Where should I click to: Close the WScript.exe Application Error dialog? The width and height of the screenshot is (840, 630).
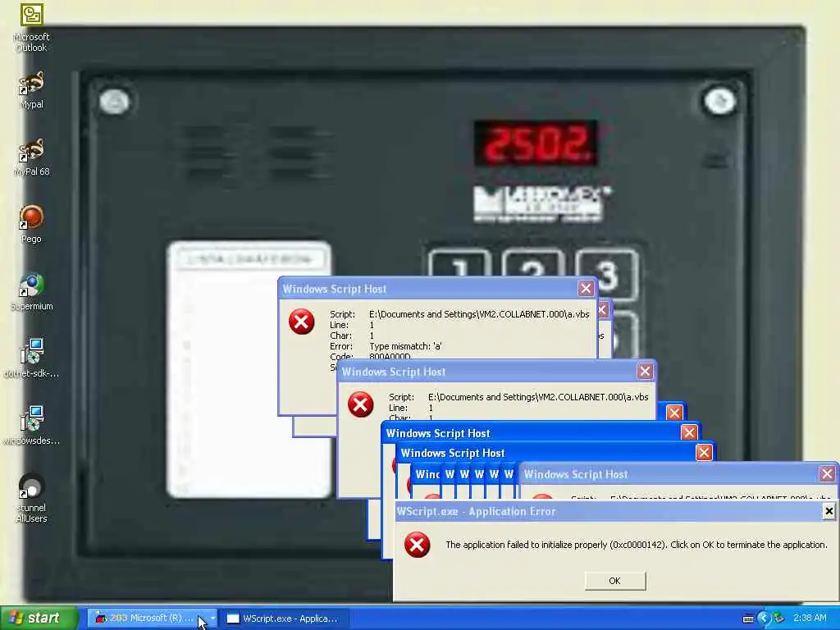(x=829, y=512)
